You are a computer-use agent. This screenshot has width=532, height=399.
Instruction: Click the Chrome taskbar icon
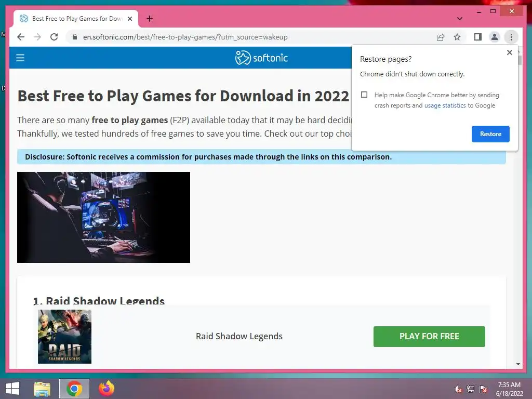74,389
